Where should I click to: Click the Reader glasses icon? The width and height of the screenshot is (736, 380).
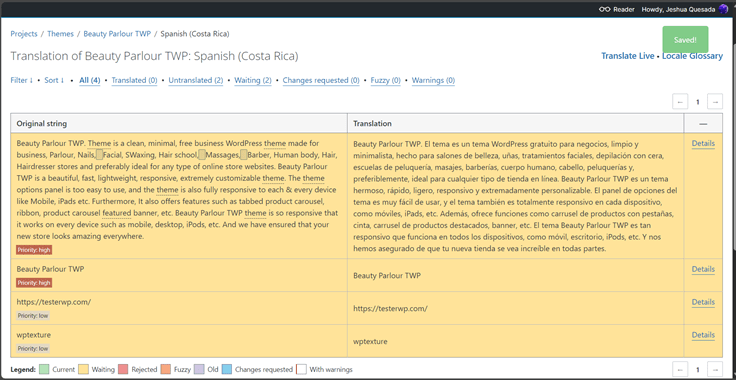[x=604, y=9]
